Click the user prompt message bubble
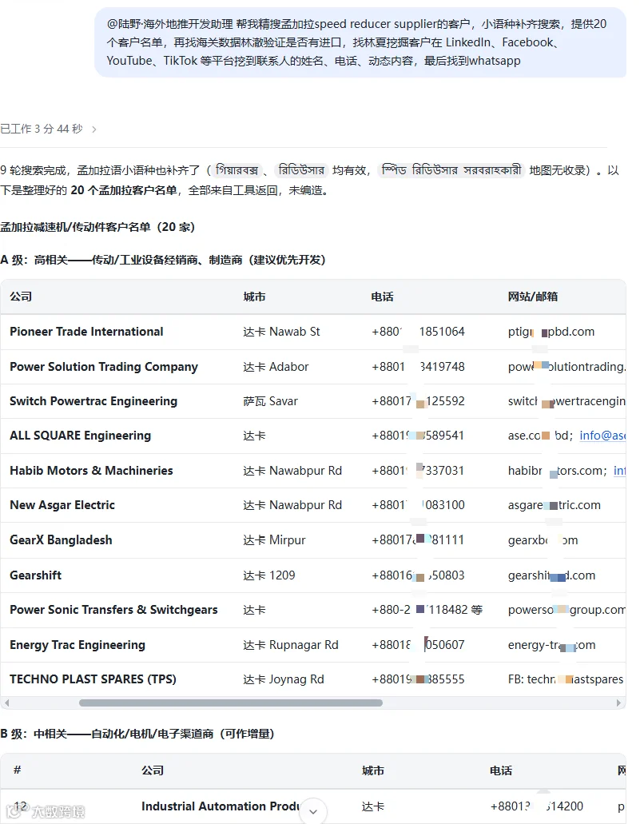Viewport: 644px width, 824px height. click(x=360, y=42)
